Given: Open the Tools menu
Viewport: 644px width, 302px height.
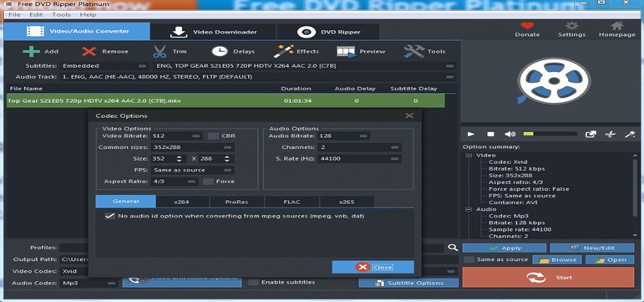Looking at the screenshot, I should pos(61,14).
